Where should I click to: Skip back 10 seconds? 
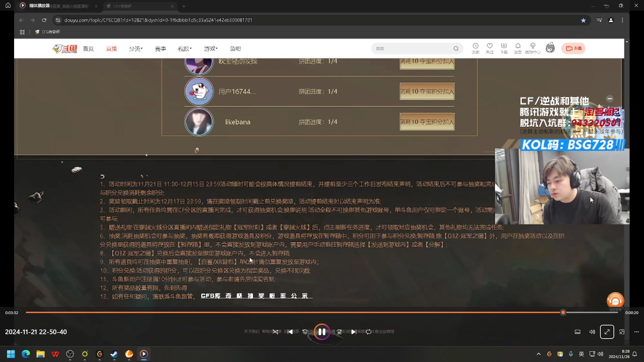point(305,332)
